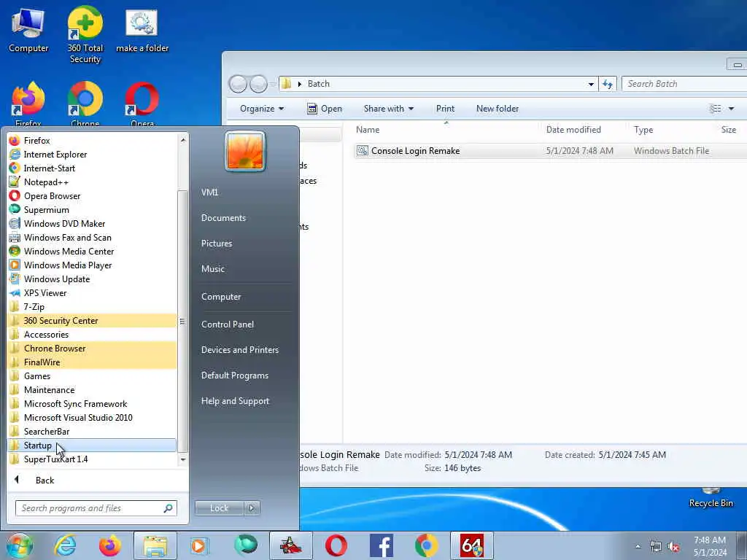Click the Search programs and files box
The width and height of the screenshot is (747, 560).
pos(96,508)
